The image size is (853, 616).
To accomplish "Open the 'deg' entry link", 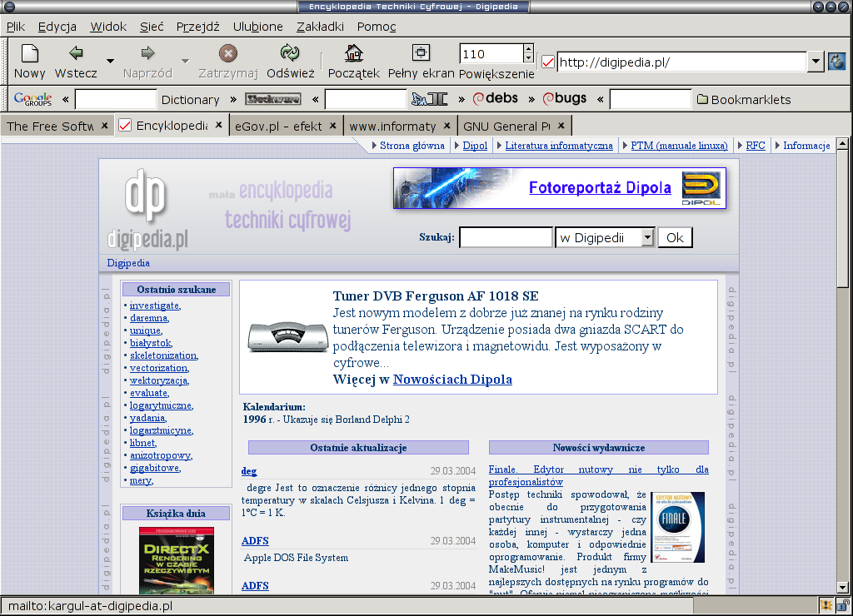I will pyautogui.click(x=249, y=471).
